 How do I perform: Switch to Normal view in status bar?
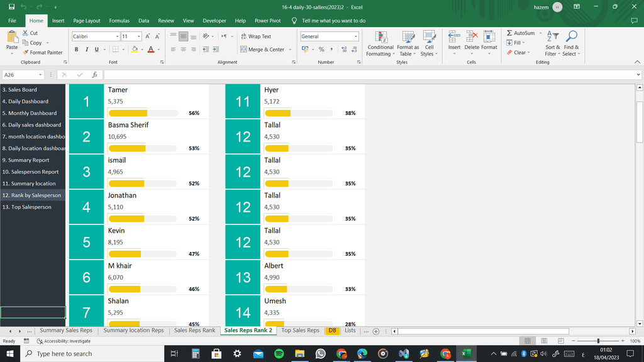pos(528,341)
